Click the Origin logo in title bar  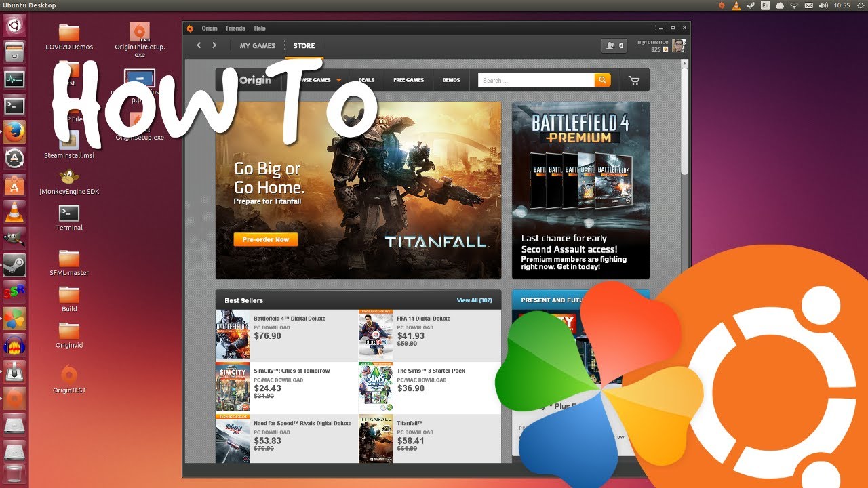(190, 28)
